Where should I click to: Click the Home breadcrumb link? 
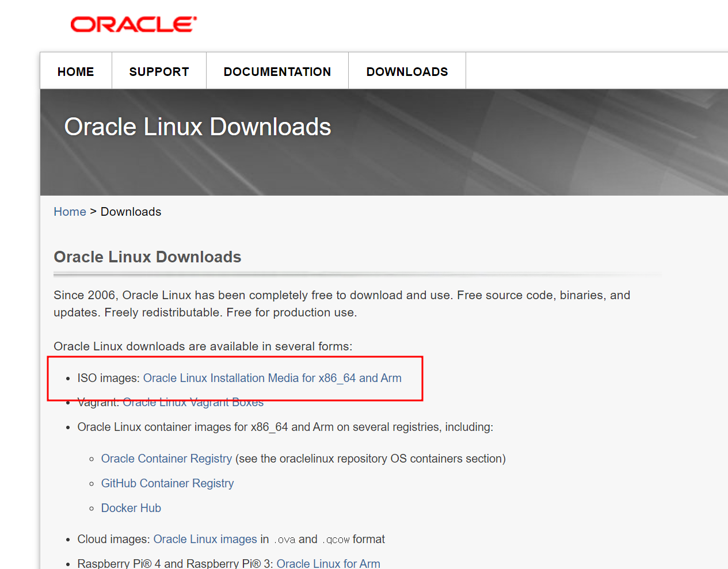70,212
